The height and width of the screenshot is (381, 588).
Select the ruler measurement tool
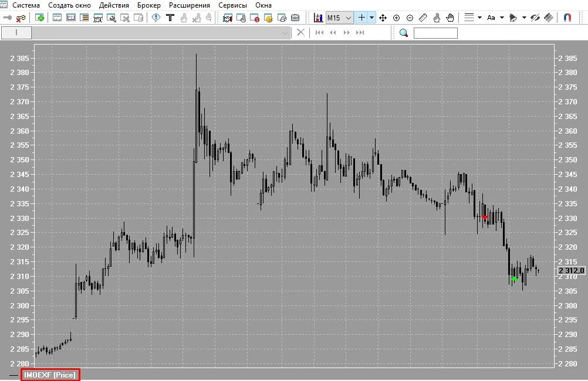423,18
